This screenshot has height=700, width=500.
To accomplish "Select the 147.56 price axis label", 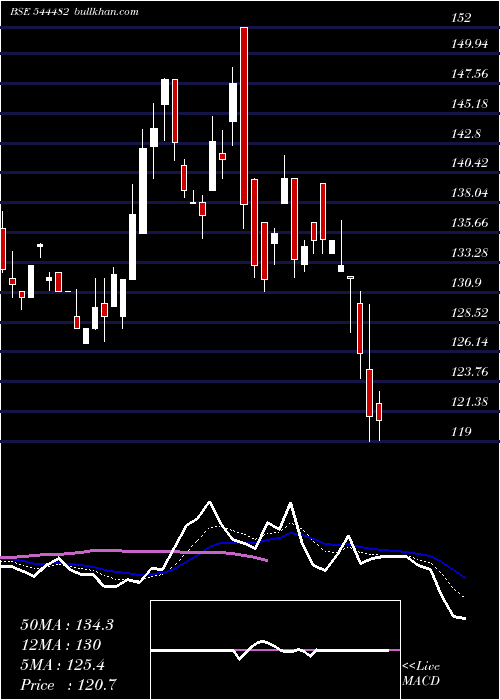I will (470, 74).
